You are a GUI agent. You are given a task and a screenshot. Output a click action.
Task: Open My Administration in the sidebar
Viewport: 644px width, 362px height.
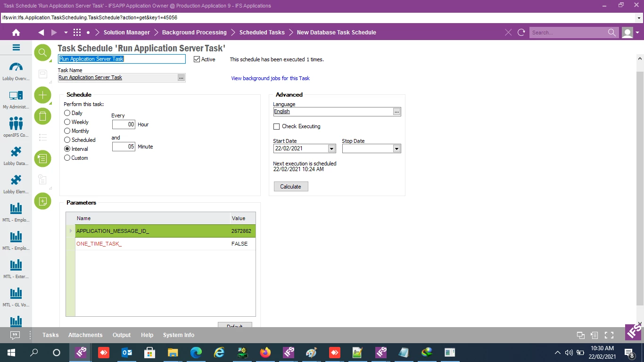point(16,99)
